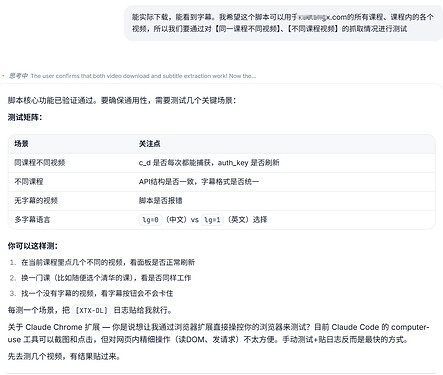Click the line 先去测几个视频，有结果贴过来
Viewport: 443px width, 375px height.
coord(64,356)
